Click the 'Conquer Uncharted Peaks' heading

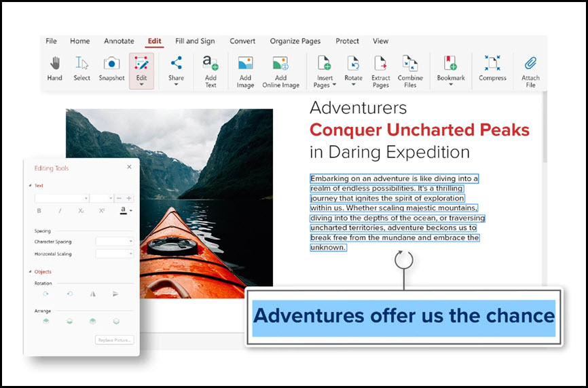click(420, 130)
